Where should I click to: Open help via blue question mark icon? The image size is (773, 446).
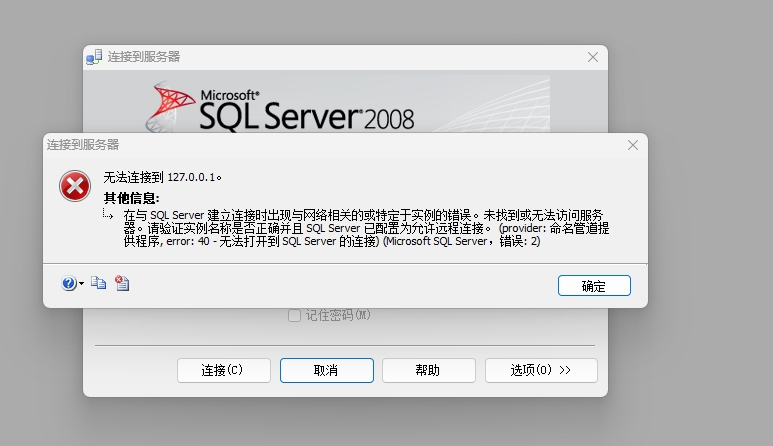[68, 284]
